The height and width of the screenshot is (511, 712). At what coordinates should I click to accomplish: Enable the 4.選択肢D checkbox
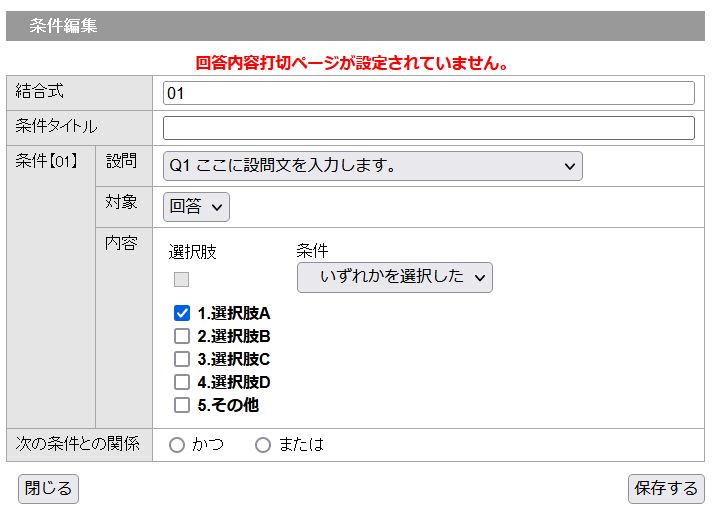coord(182,382)
